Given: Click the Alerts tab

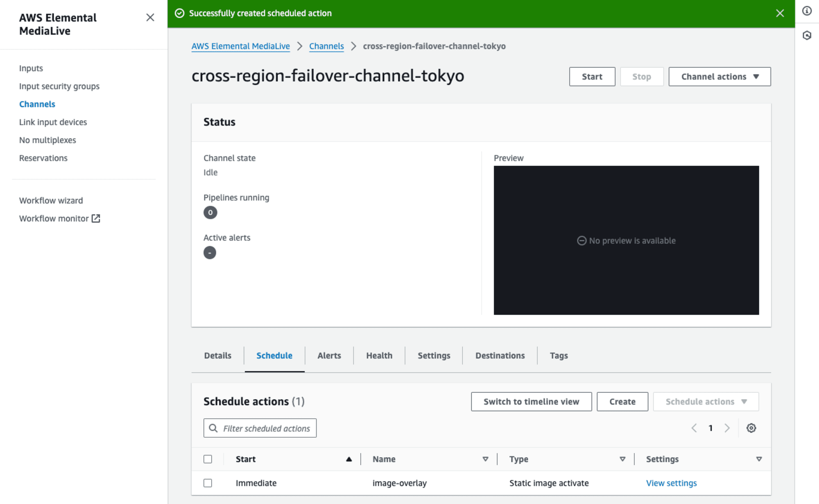Looking at the screenshot, I should 329,355.
